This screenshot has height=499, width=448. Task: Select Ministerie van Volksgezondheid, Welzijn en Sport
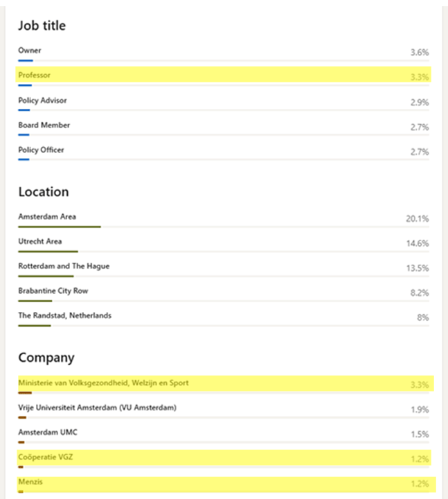103,383
